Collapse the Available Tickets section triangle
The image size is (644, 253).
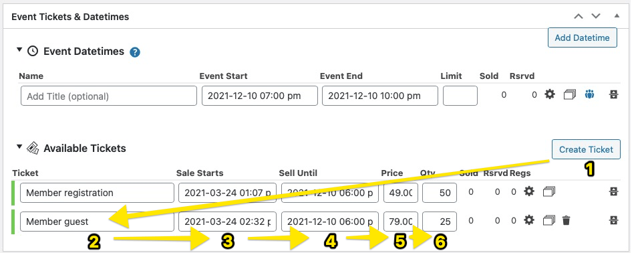pyautogui.click(x=19, y=146)
